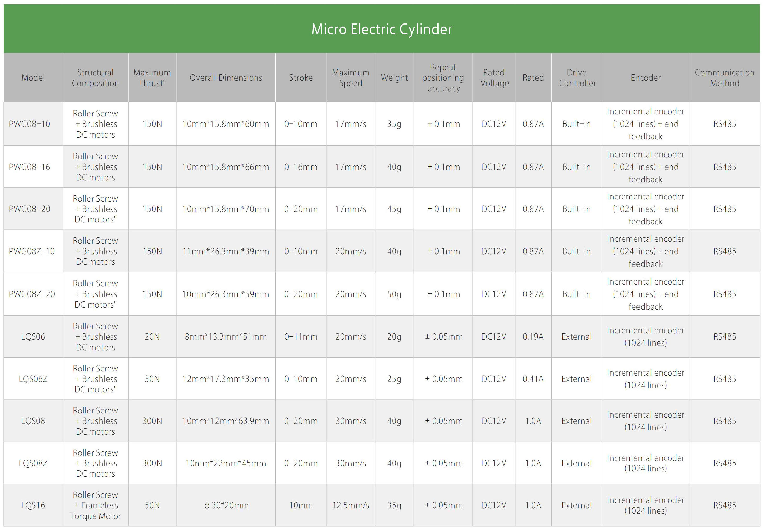Select the LQS16 model row label
Image resolution: width=766 pixels, height=532 pixels.
(33, 505)
